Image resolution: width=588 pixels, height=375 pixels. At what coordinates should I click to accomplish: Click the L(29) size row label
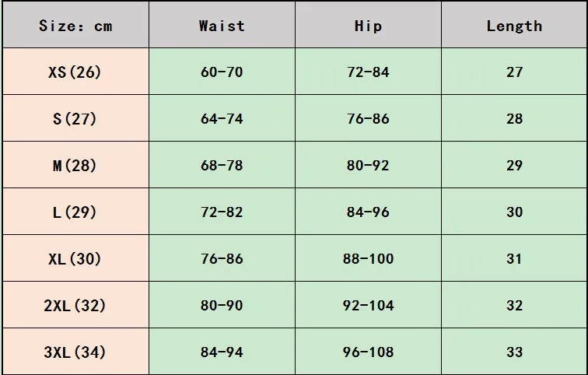click(x=75, y=212)
